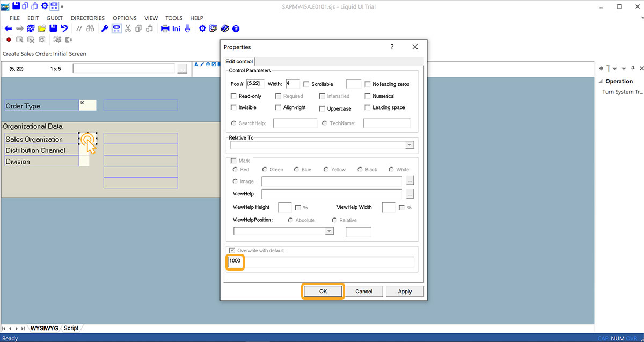Pin the Operation side panel

[633, 68]
